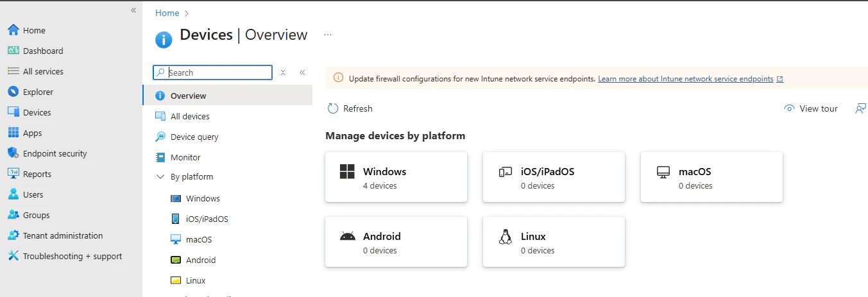The height and width of the screenshot is (297, 868).
Task: Click the Endpoint security shield icon
Action: click(x=13, y=153)
